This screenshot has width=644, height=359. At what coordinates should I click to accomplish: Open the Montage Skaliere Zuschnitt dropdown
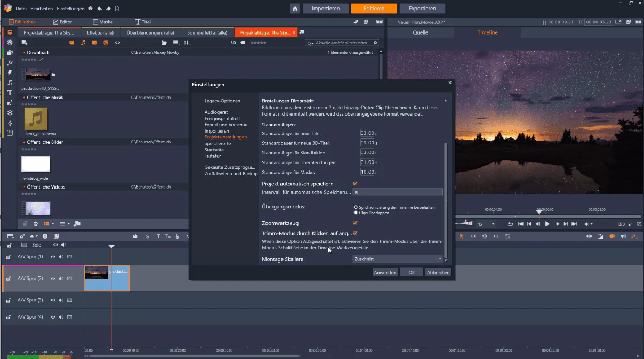coord(398,259)
